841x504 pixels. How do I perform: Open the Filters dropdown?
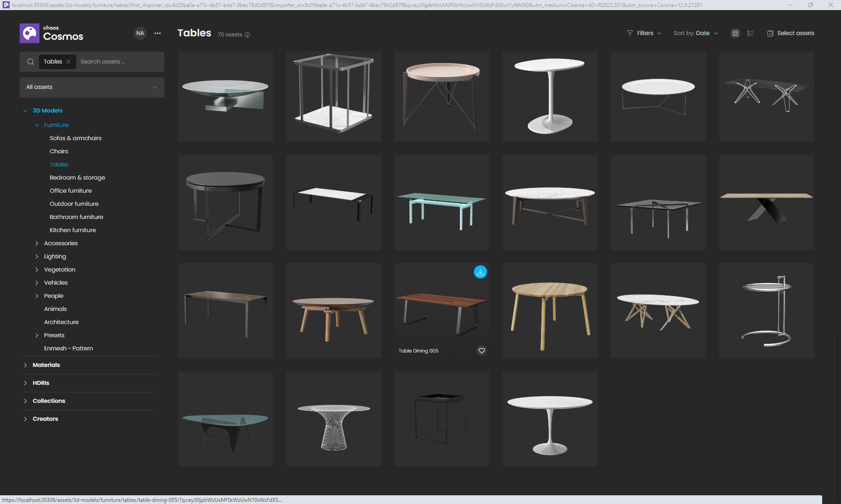[644, 33]
